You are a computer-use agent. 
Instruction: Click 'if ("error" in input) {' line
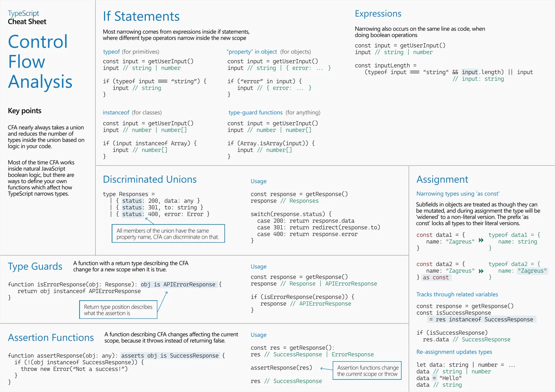coord(265,81)
